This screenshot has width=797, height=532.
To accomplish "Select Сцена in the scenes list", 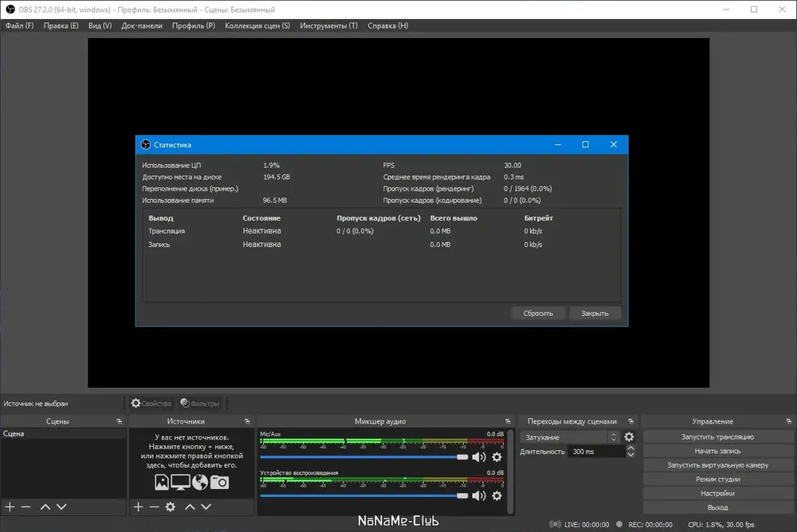I will (63, 433).
